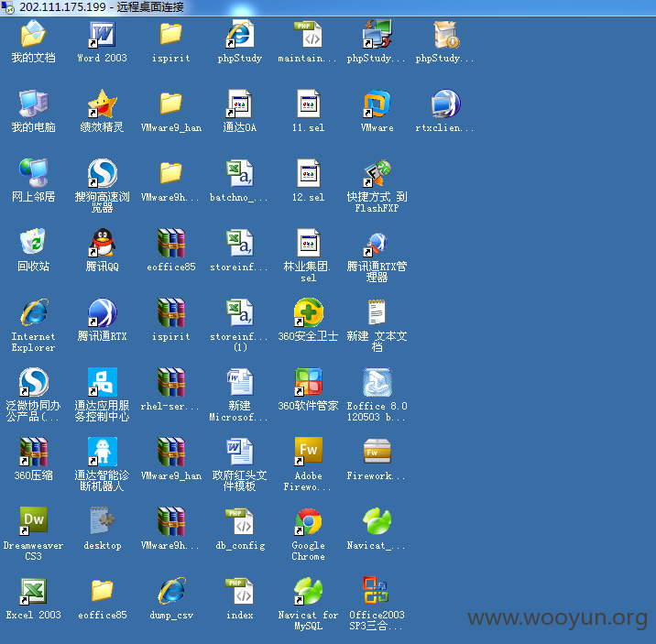Image resolution: width=656 pixels, height=644 pixels.
Task: Select the Navicat_... green icon
Action: [x=377, y=520]
